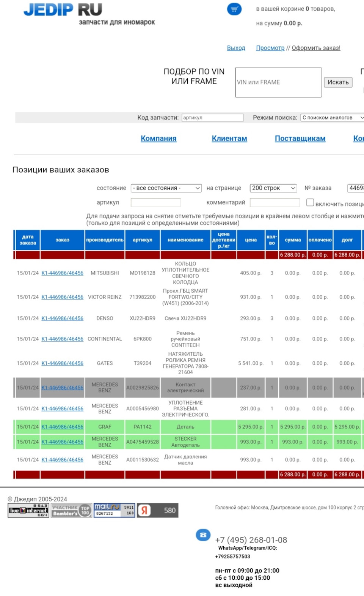The image size is (364, 596).
Task: Focus the VIN или FRAME input field
Action: [x=278, y=82]
